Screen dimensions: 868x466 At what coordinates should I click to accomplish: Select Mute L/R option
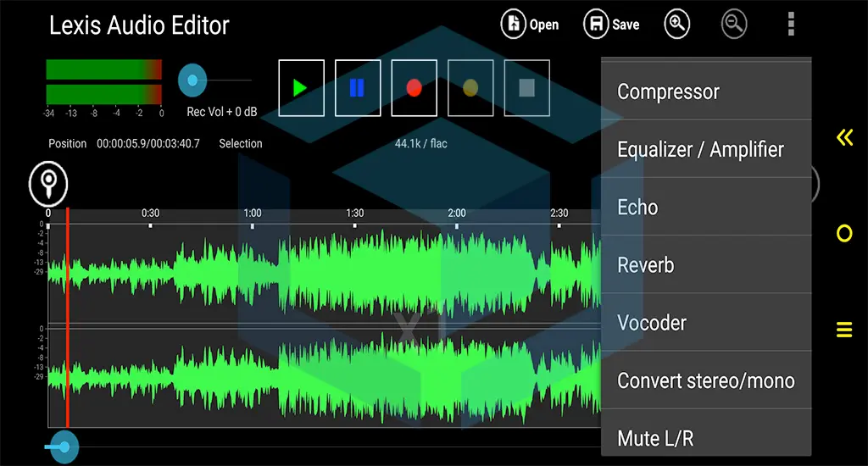coord(706,433)
